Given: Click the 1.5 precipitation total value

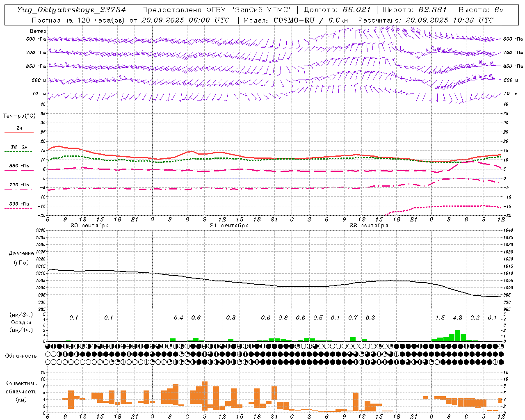Looking at the screenshot, I should coord(440,318).
